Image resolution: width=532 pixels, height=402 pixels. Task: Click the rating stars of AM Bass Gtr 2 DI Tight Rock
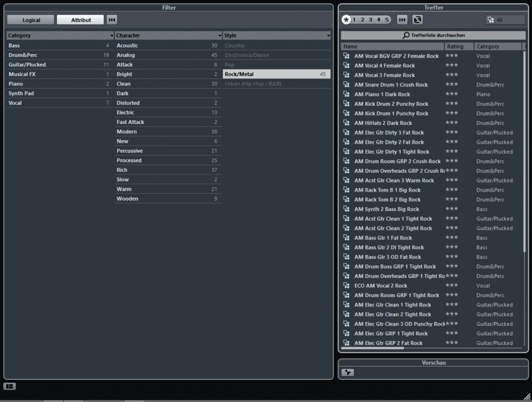click(452, 247)
